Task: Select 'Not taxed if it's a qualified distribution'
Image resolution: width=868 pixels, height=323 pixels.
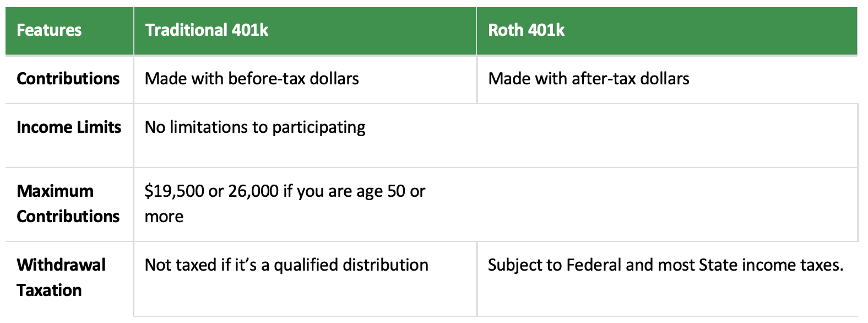Action: [x=286, y=265]
